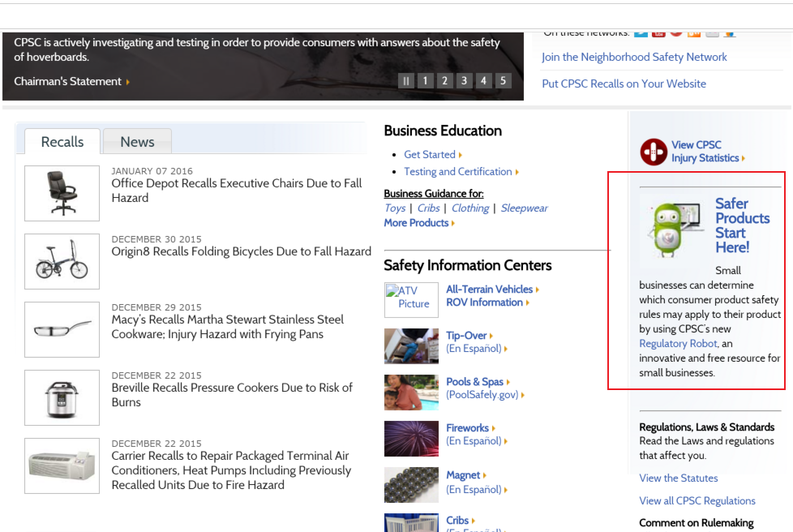793x532 pixels.
Task: Switch to the News tab
Action: pos(137,142)
